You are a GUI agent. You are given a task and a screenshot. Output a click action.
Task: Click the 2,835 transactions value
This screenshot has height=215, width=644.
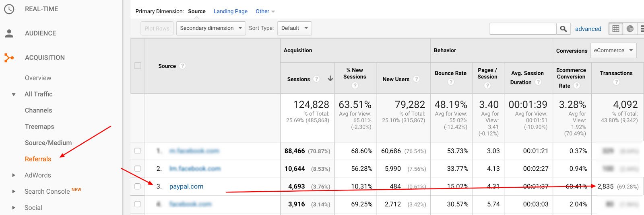click(x=605, y=186)
